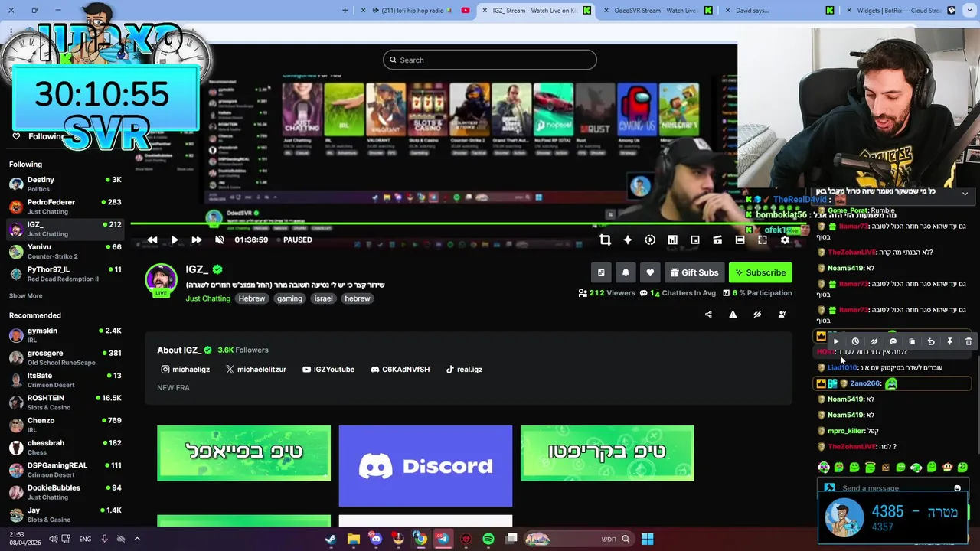Click the Gift Subs button

pyautogui.click(x=694, y=272)
